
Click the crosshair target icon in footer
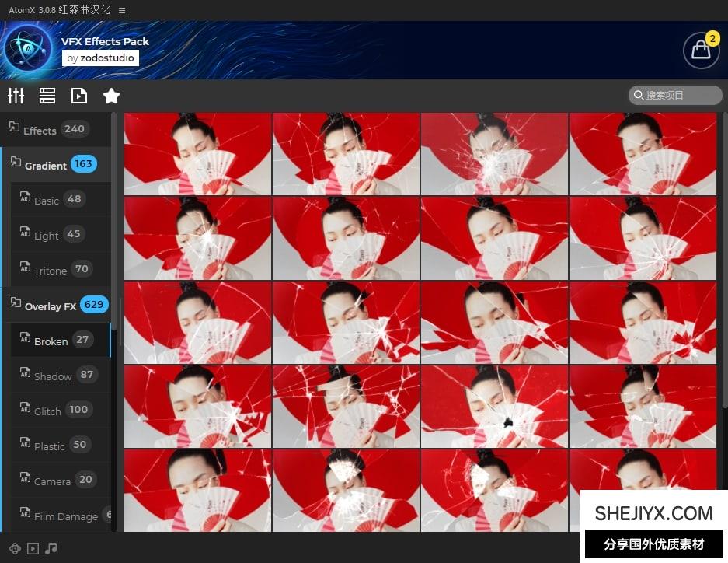pos(15,548)
